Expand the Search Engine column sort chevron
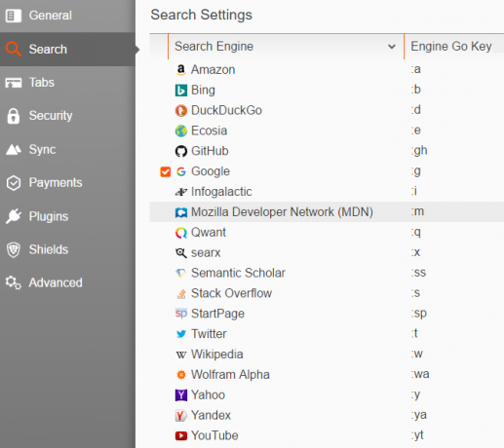The width and height of the screenshot is (504, 448). (x=392, y=47)
